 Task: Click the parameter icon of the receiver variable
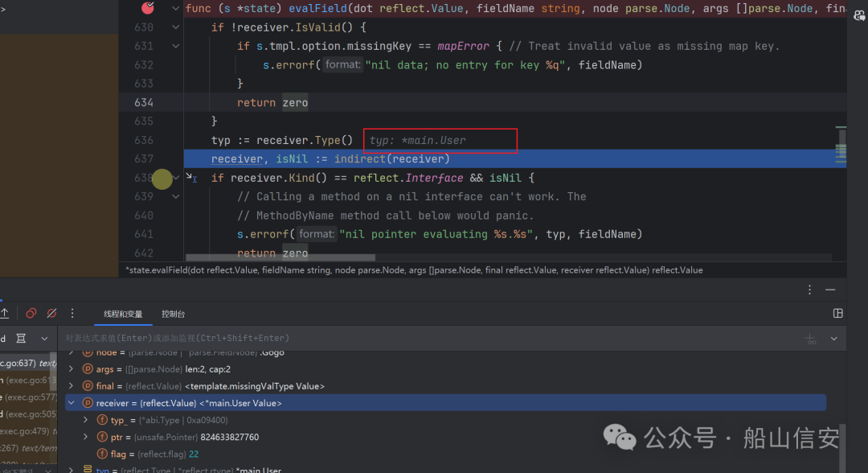point(88,403)
